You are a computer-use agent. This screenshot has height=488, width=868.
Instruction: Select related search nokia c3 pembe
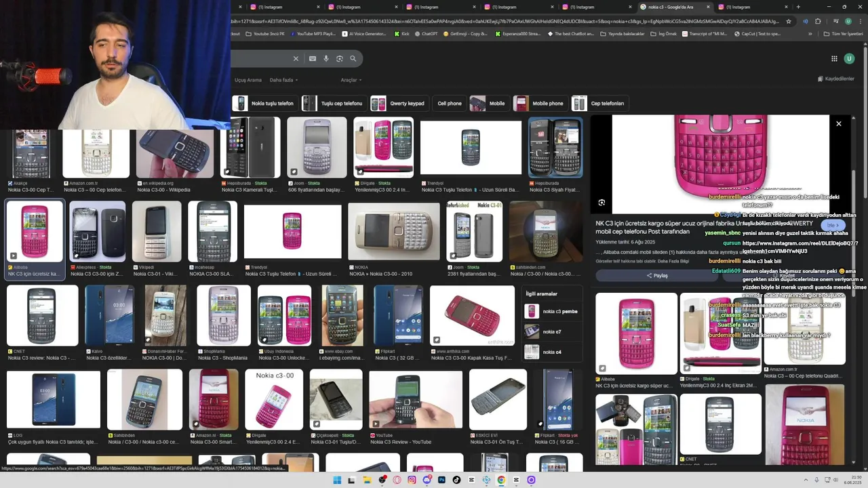click(x=552, y=312)
